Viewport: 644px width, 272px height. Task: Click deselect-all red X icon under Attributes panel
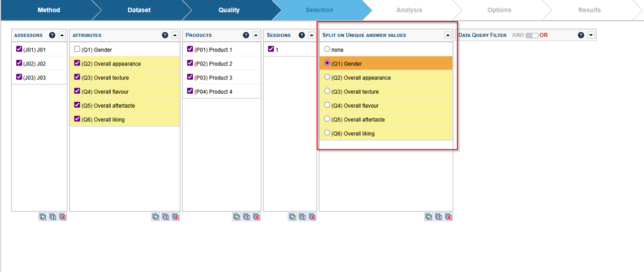click(176, 217)
